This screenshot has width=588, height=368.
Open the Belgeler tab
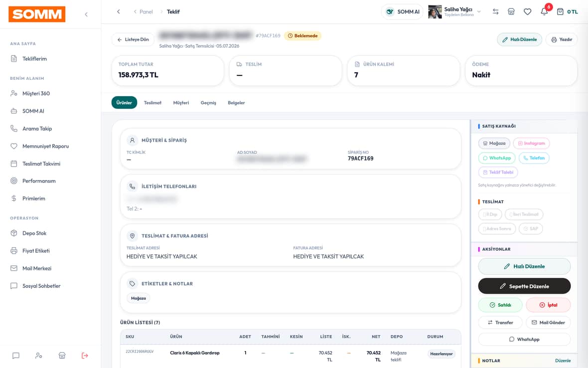pyautogui.click(x=236, y=103)
